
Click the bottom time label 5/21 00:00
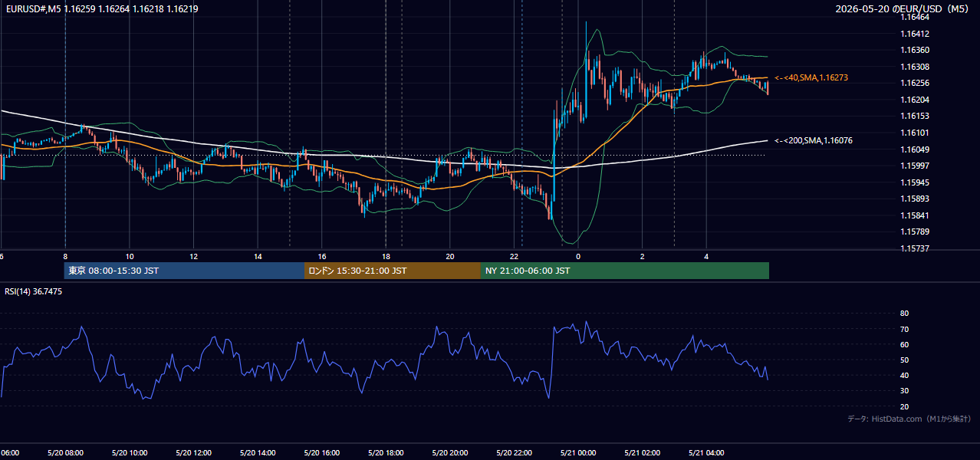click(x=578, y=453)
